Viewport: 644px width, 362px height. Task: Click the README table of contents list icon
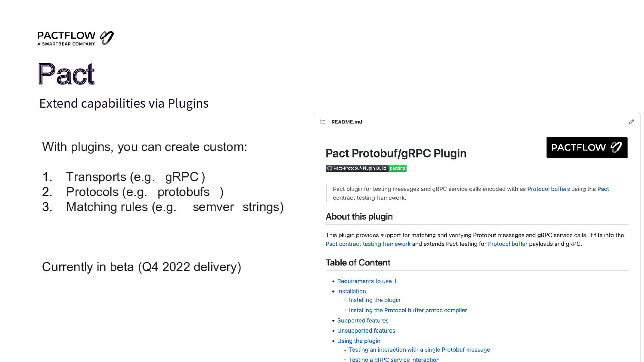pos(323,122)
